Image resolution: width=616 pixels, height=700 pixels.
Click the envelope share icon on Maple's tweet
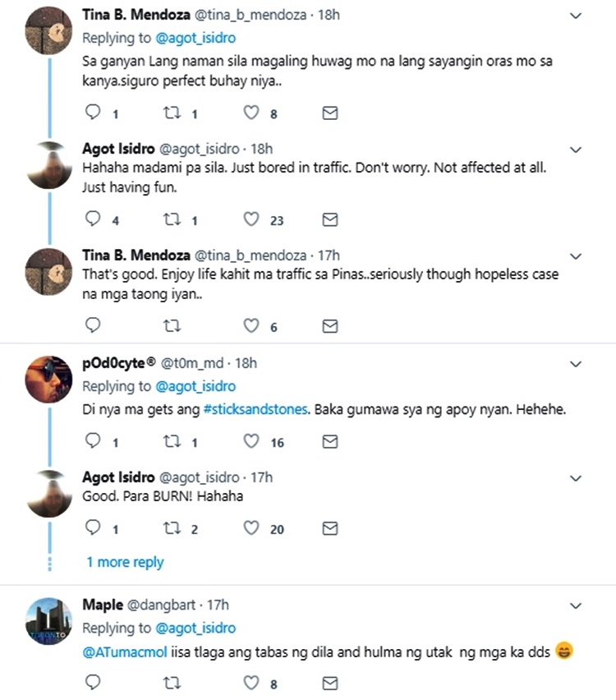coord(329,683)
